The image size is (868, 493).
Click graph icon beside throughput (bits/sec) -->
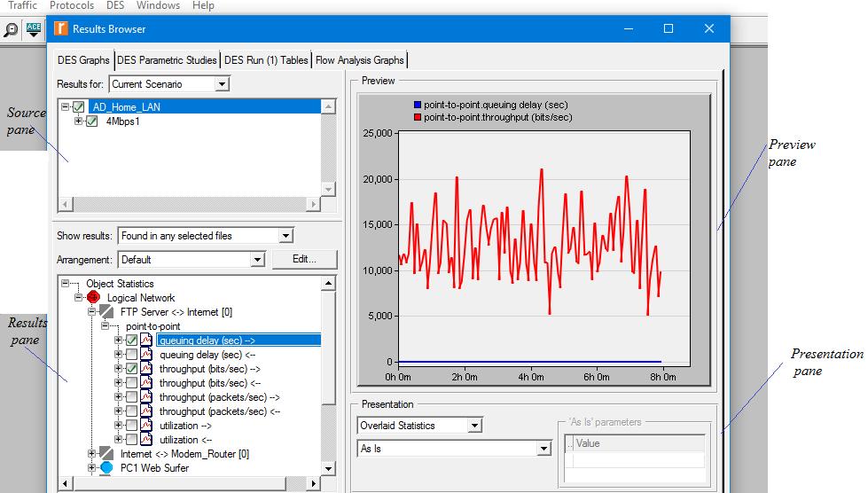coord(146,369)
